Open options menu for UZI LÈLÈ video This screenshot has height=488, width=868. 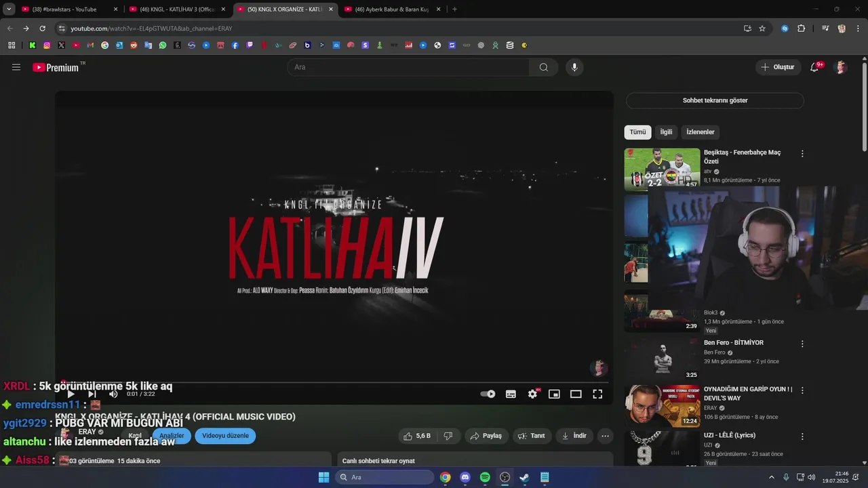coord(802,436)
